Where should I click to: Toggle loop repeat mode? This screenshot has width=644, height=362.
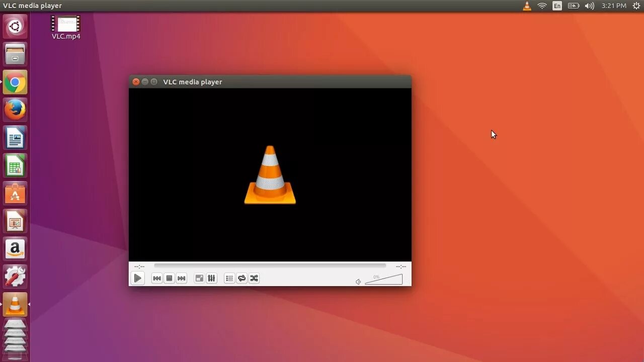pyautogui.click(x=242, y=278)
